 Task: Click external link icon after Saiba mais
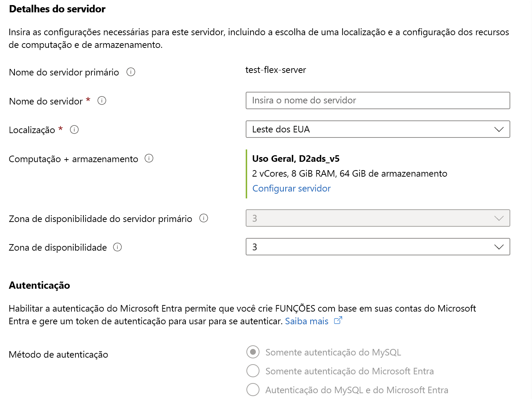coord(338,320)
